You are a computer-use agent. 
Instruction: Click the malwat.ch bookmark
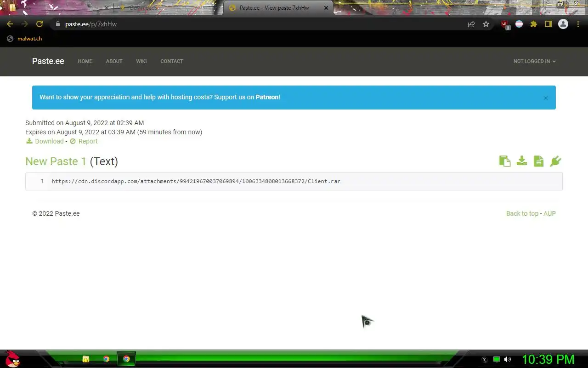(x=24, y=39)
